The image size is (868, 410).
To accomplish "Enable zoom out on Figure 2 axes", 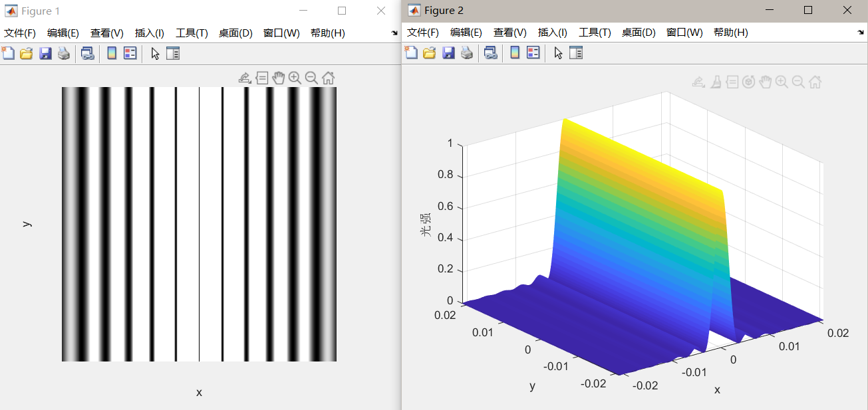I will click(798, 82).
